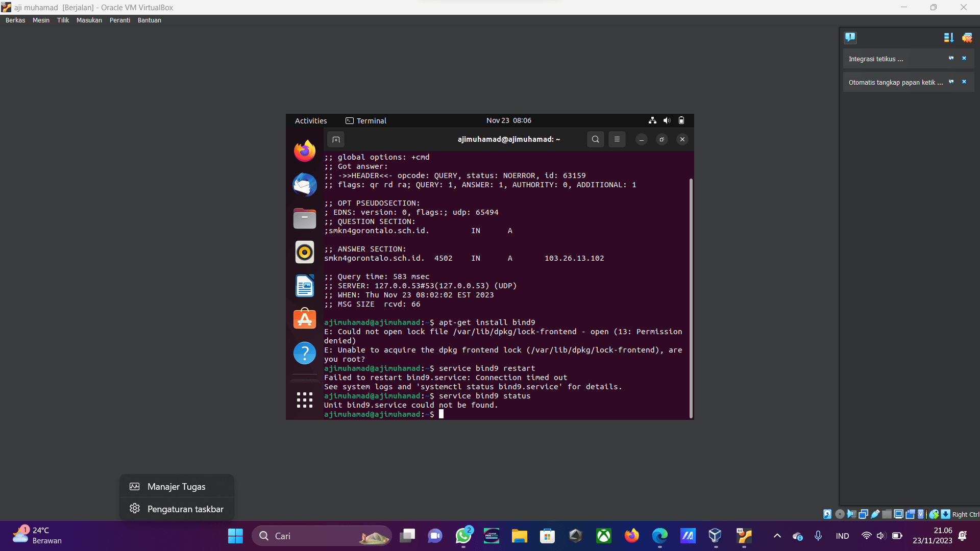Open the Tilik menu
The height and width of the screenshot is (551, 980).
pos(63,20)
